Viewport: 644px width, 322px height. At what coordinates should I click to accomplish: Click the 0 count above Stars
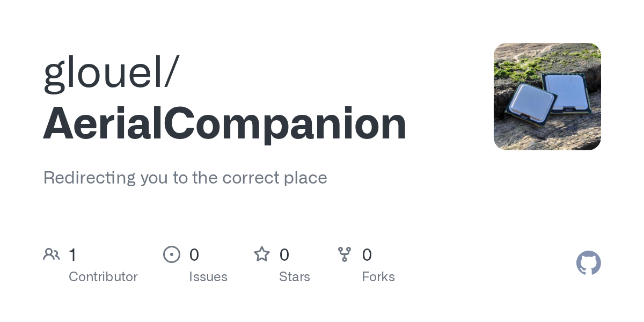tap(284, 255)
